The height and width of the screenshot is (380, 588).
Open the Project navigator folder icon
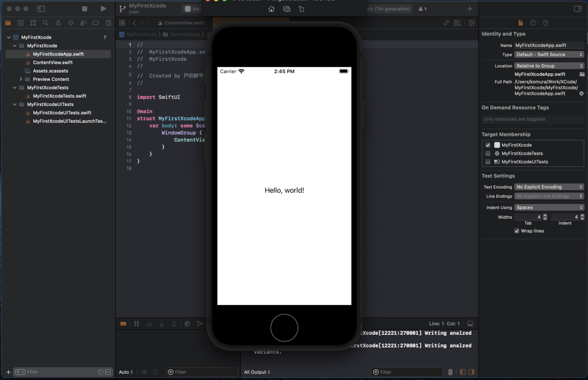click(8, 23)
